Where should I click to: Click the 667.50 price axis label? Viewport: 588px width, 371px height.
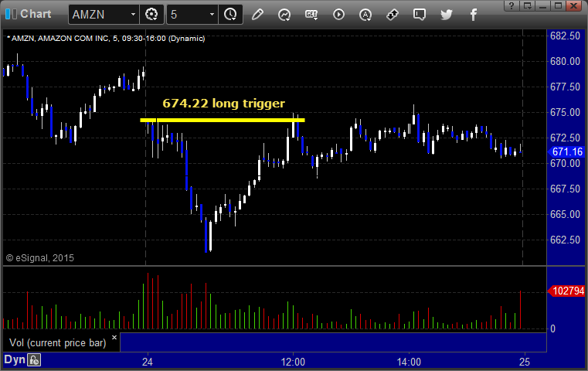pyautogui.click(x=565, y=189)
